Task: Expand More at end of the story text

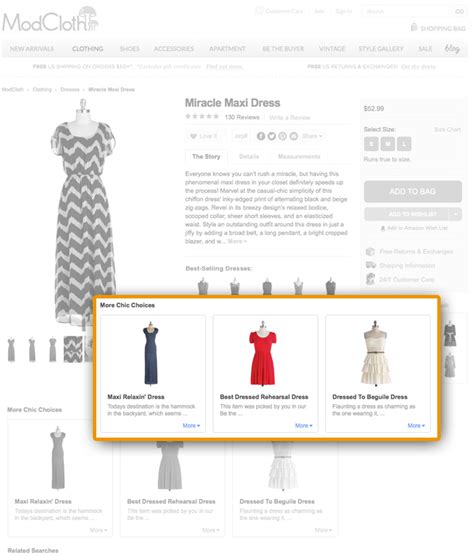Action: [x=237, y=241]
